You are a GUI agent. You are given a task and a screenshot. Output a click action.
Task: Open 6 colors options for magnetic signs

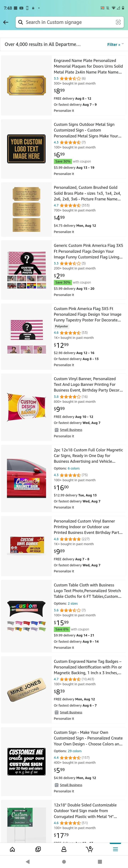click(x=73, y=468)
